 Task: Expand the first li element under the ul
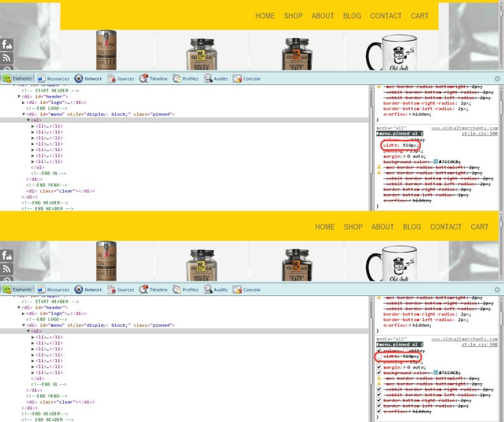coord(33,127)
